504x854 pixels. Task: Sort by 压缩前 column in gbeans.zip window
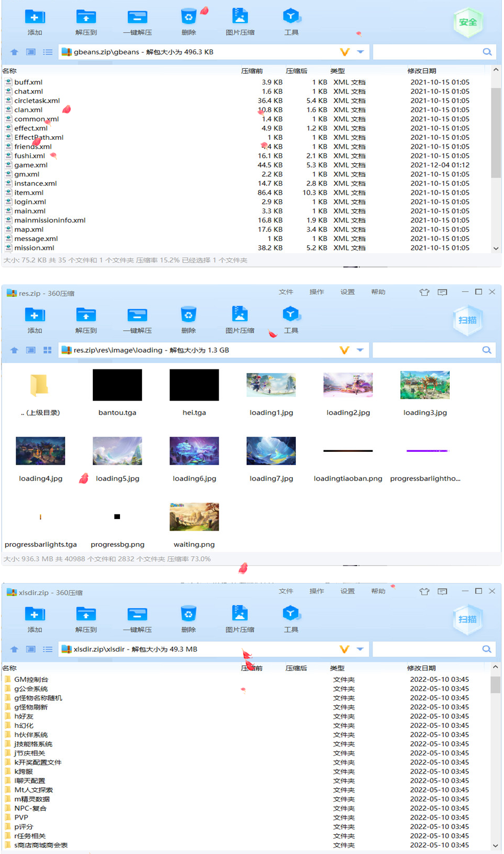pos(252,71)
